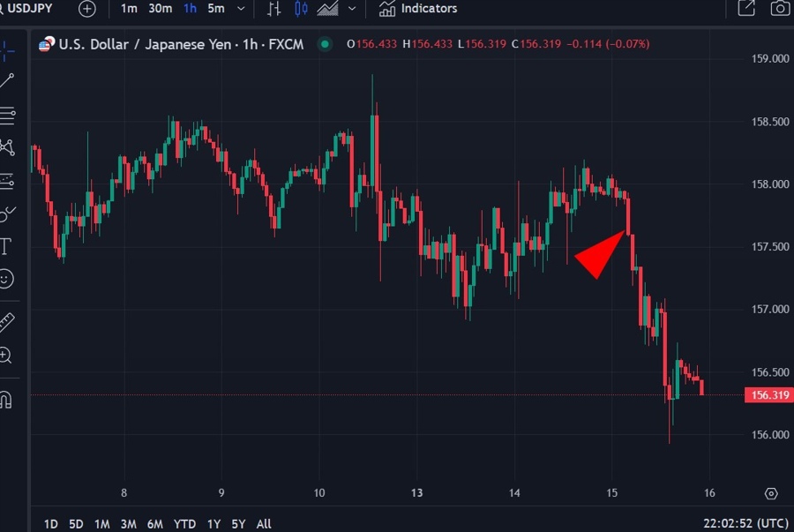Set date range to 5D
This screenshot has height=532, width=794.
76,524
